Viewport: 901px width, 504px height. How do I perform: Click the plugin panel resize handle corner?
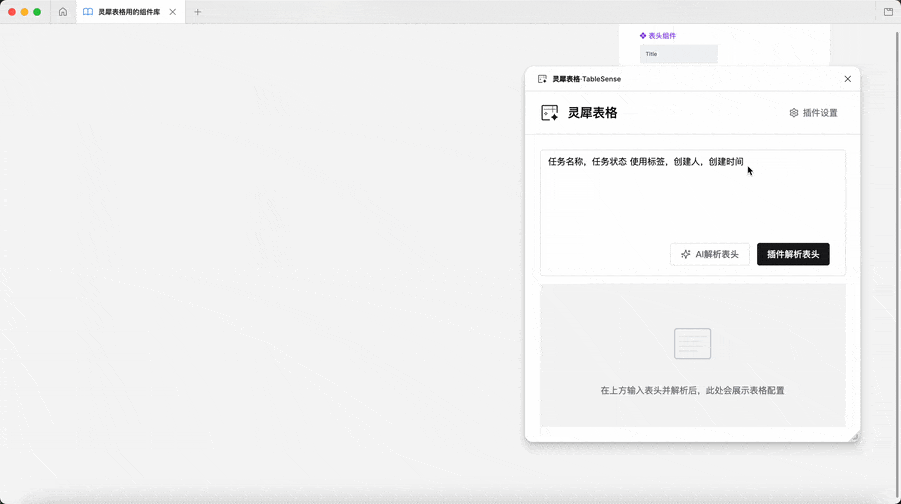pos(854,437)
